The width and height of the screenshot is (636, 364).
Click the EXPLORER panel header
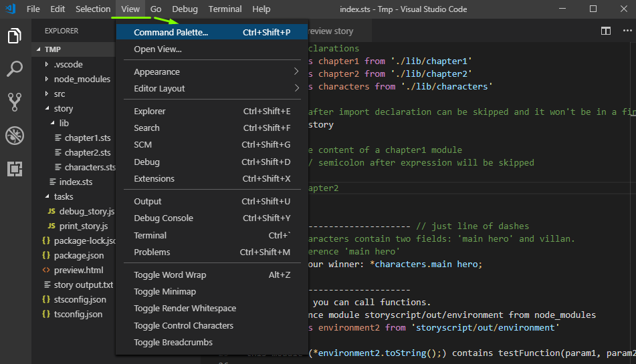[x=62, y=31]
